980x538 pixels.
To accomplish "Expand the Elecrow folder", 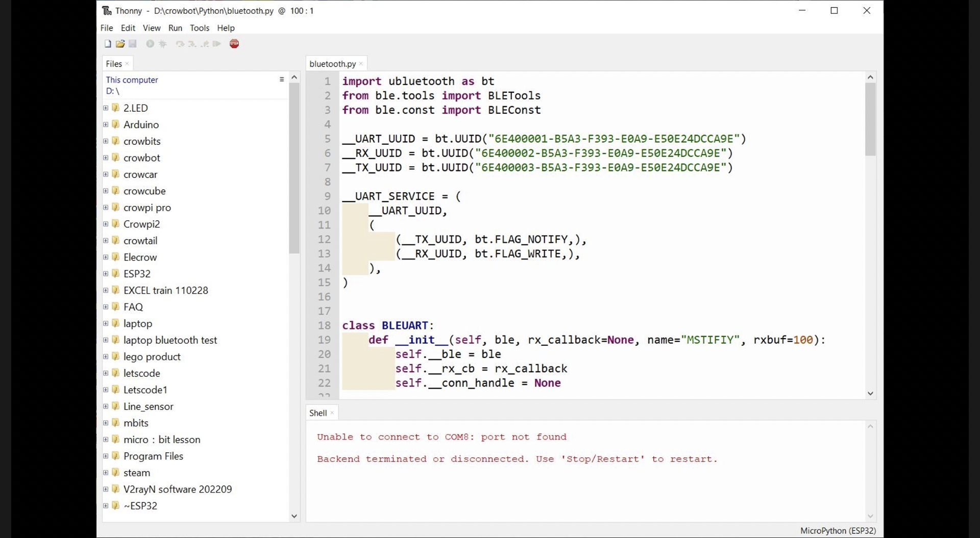I will pyautogui.click(x=106, y=257).
